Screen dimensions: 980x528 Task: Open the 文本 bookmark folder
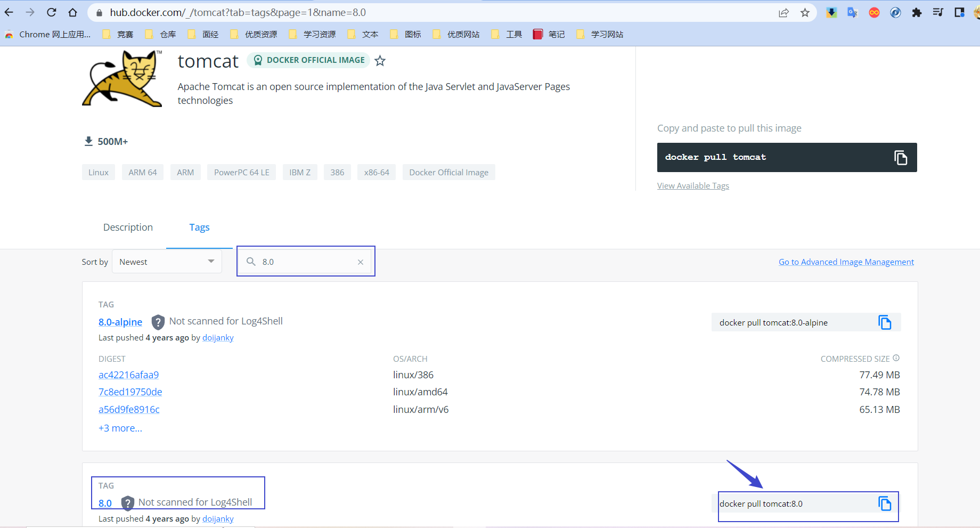pyautogui.click(x=363, y=35)
